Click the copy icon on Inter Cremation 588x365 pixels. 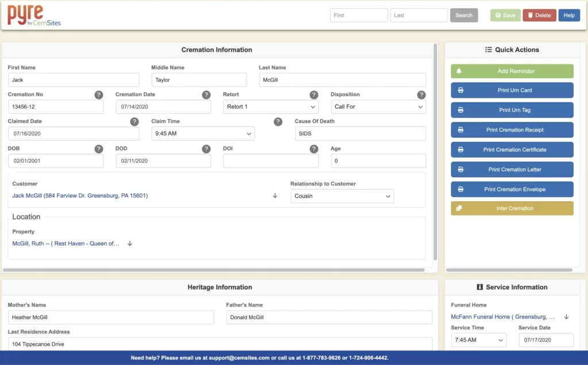click(x=459, y=209)
